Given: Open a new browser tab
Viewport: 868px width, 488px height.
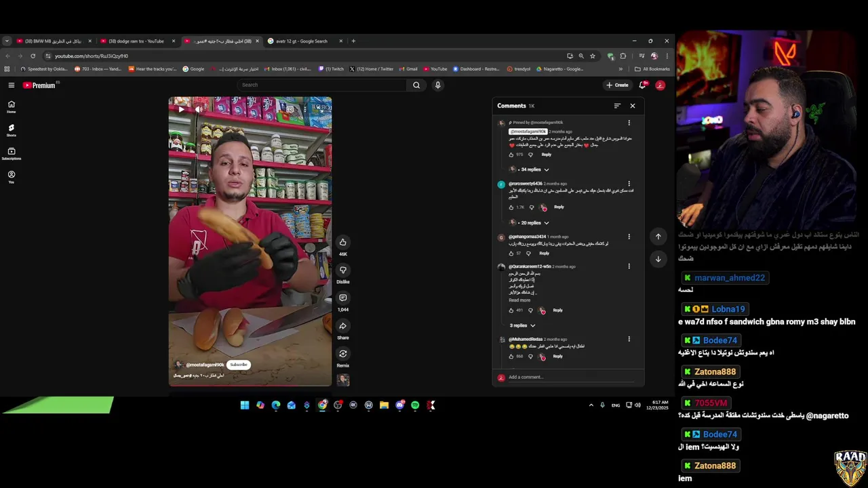Looking at the screenshot, I should pyautogui.click(x=353, y=41).
